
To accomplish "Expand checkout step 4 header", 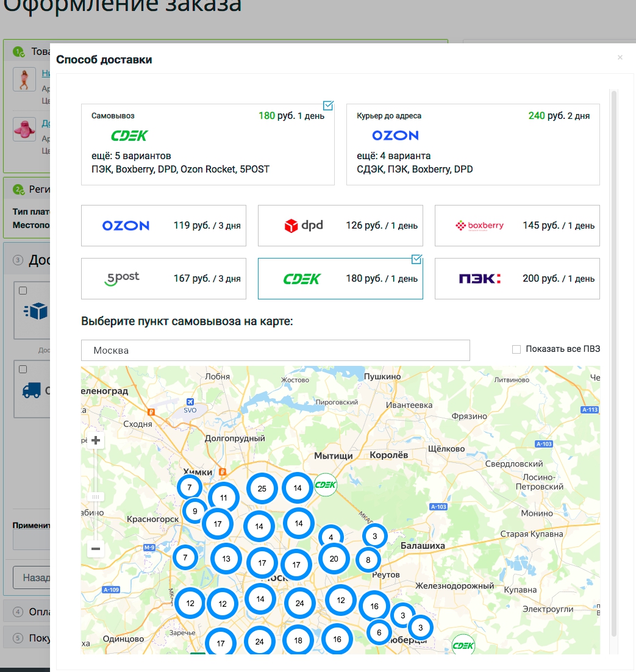I will coord(27,612).
